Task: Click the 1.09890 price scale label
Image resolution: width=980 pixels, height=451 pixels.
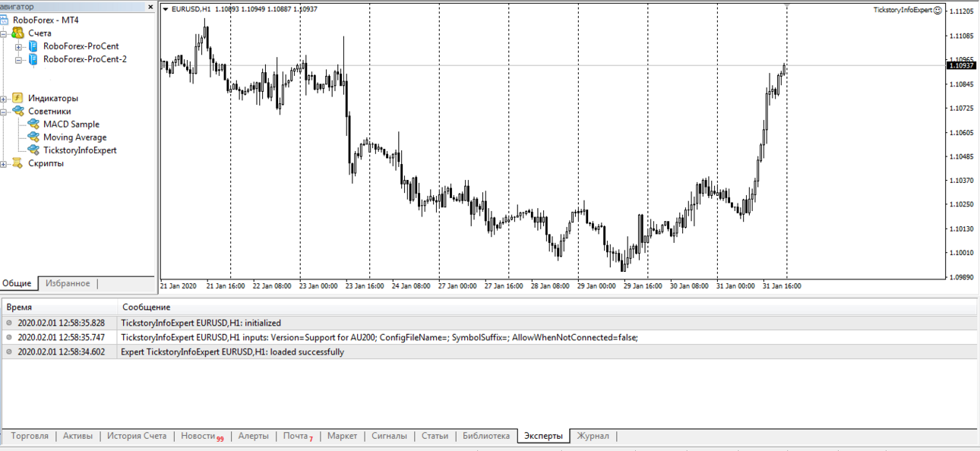Action: (x=962, y=277)
